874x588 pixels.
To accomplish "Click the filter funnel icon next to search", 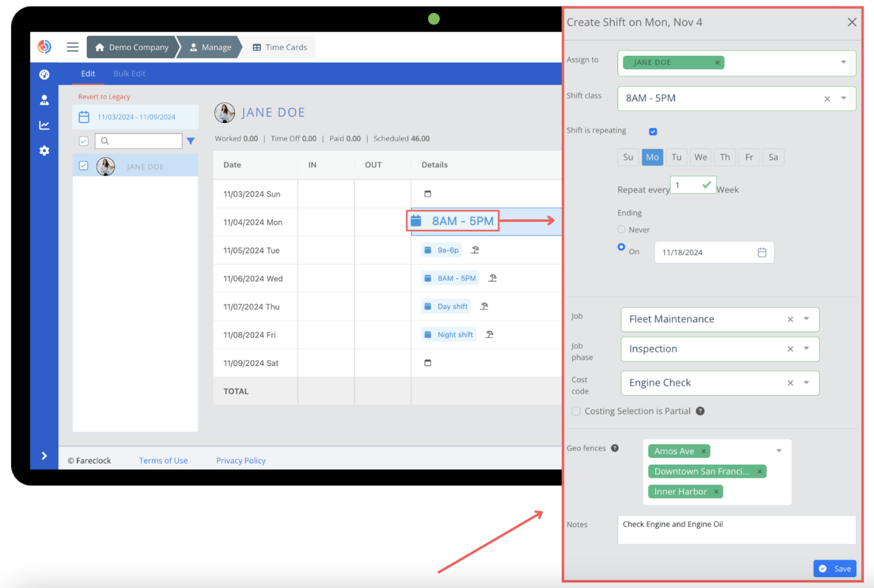I will click(x=191, y=141).
